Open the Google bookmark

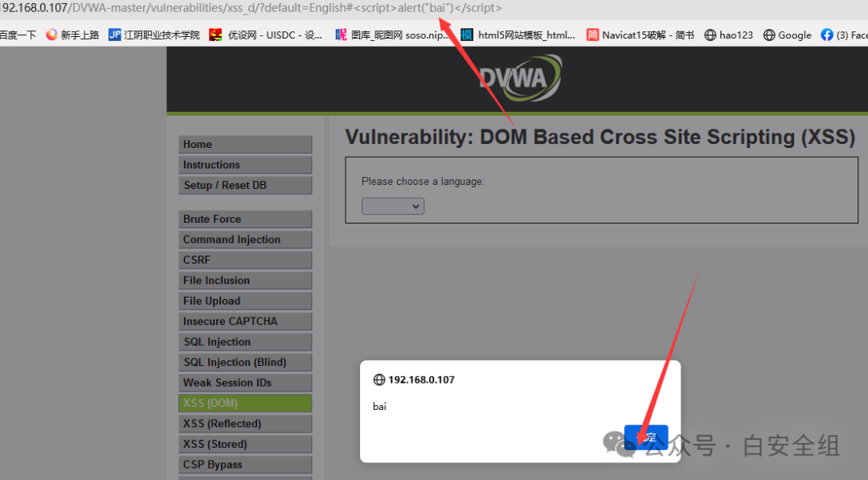(787, 35)
